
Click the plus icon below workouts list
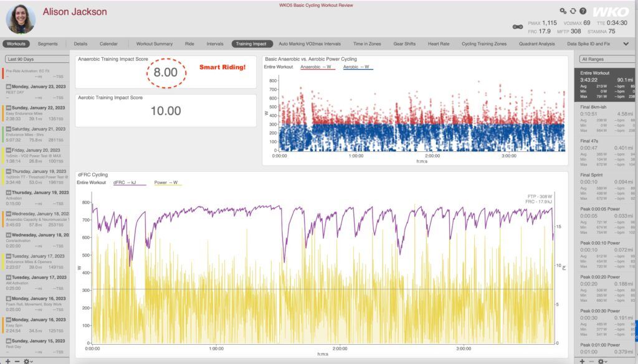(x=7, y=361)
